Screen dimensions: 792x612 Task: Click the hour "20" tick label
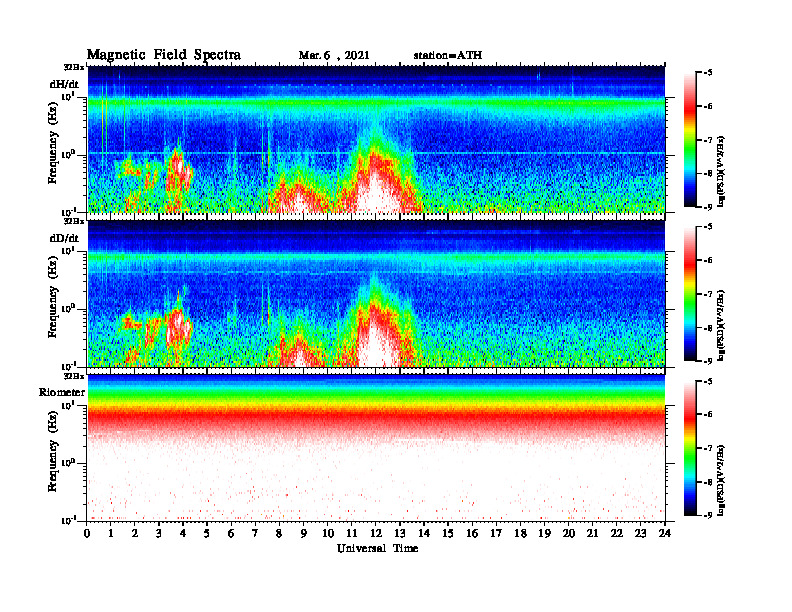(568, 533)
